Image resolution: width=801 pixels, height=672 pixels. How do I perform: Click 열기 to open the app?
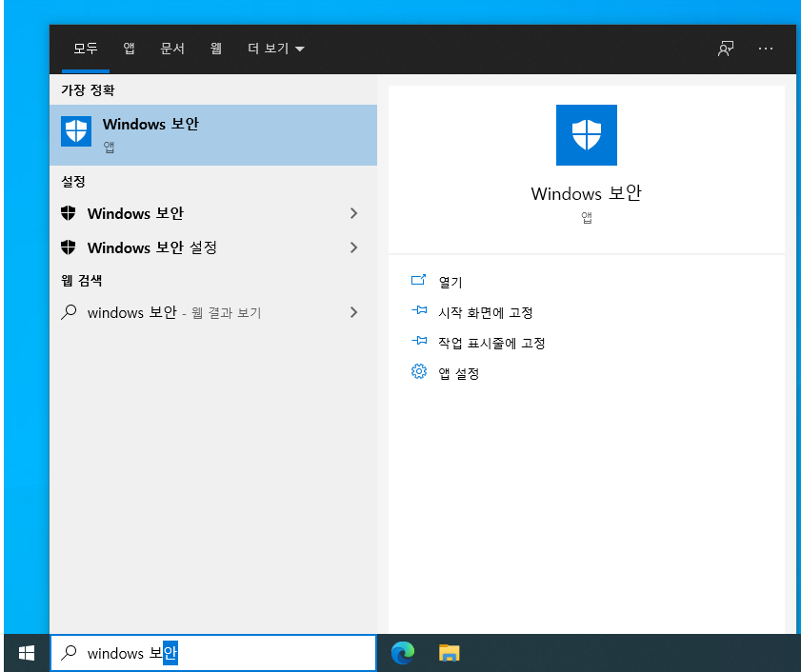(x=451, y=282)
